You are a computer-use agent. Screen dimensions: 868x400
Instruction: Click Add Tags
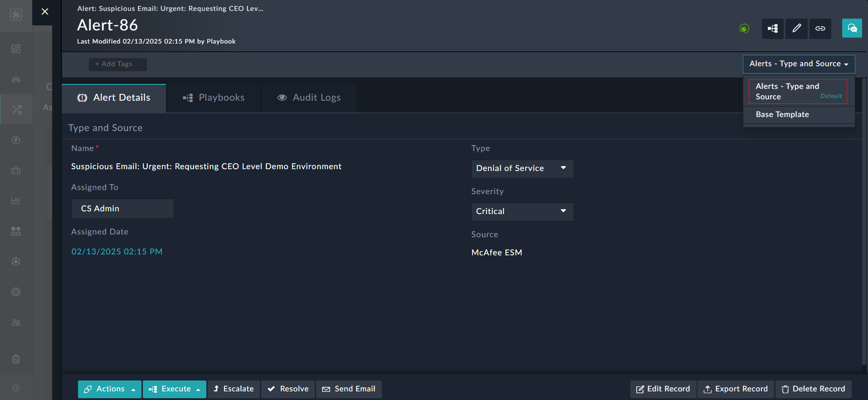click(117, 64)
